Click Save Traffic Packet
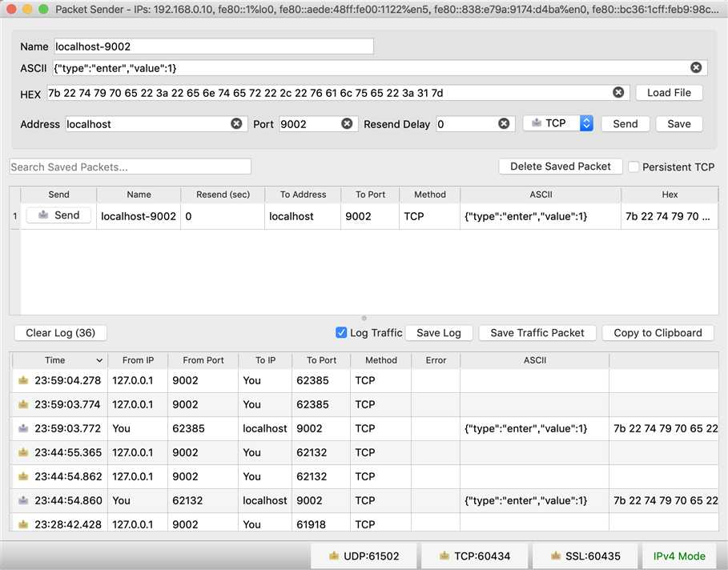Screen dimensions: 728x570 [537, 333]
